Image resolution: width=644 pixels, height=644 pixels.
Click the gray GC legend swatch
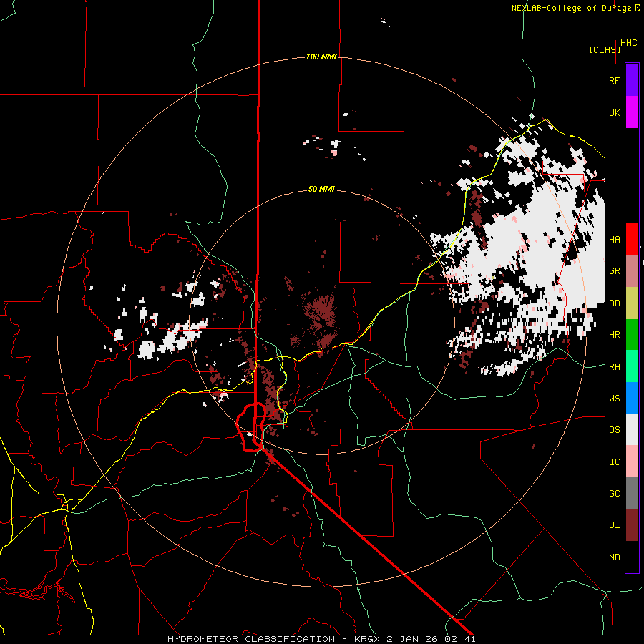[632, 493]
